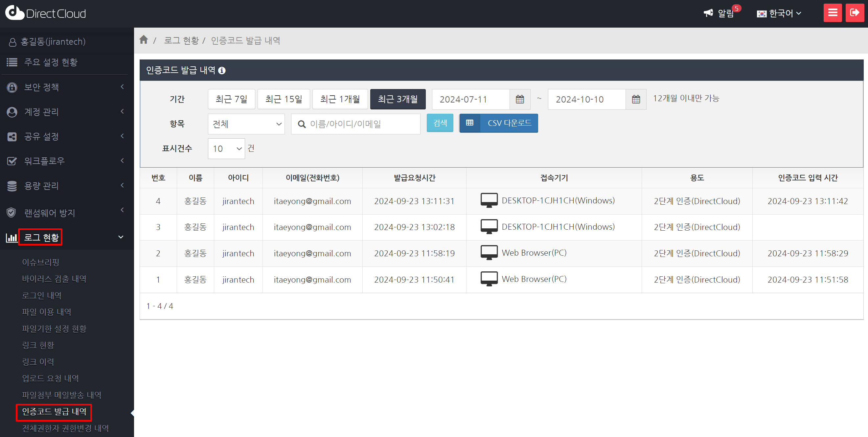This screenshot has height=437, width=868.
Task: Click the DirectCloud logo
Action: 46,13
